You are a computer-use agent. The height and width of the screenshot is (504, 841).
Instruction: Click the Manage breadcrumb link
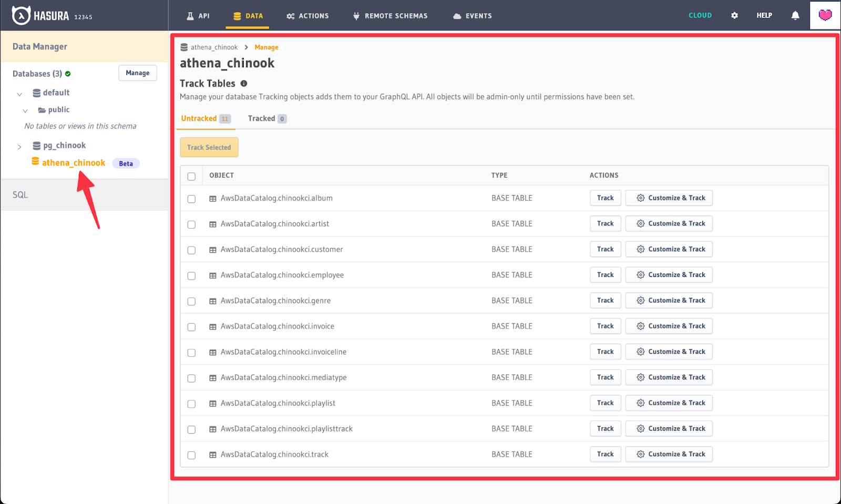[266, 47]
